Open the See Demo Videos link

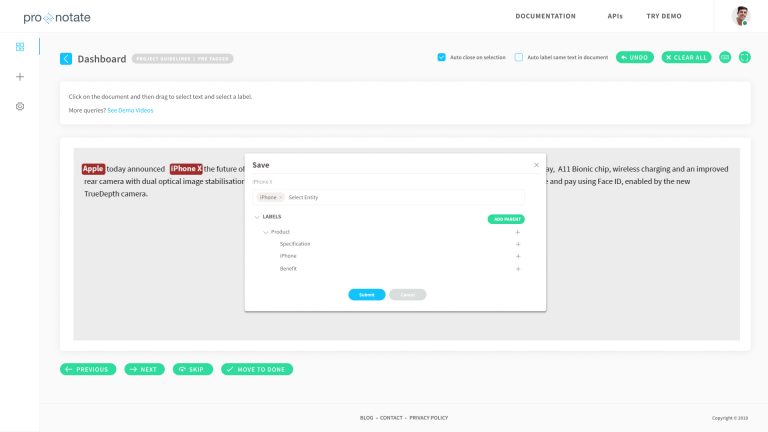pos(130,111)
